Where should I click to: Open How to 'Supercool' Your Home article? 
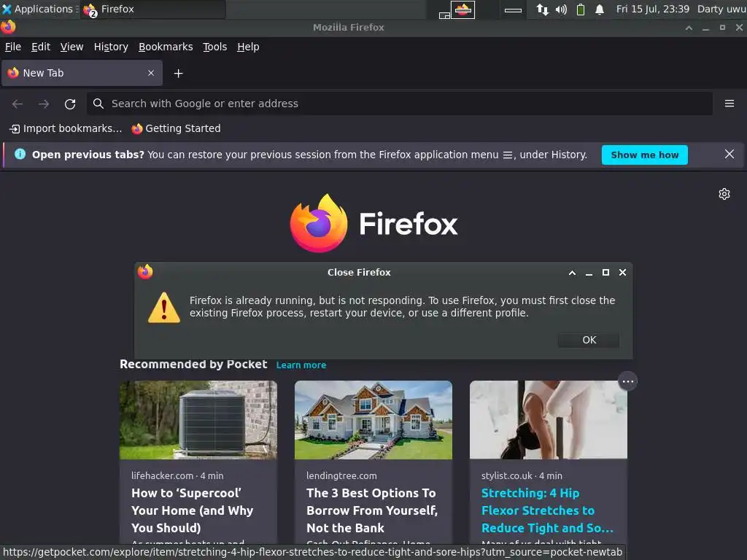[193, 510]
